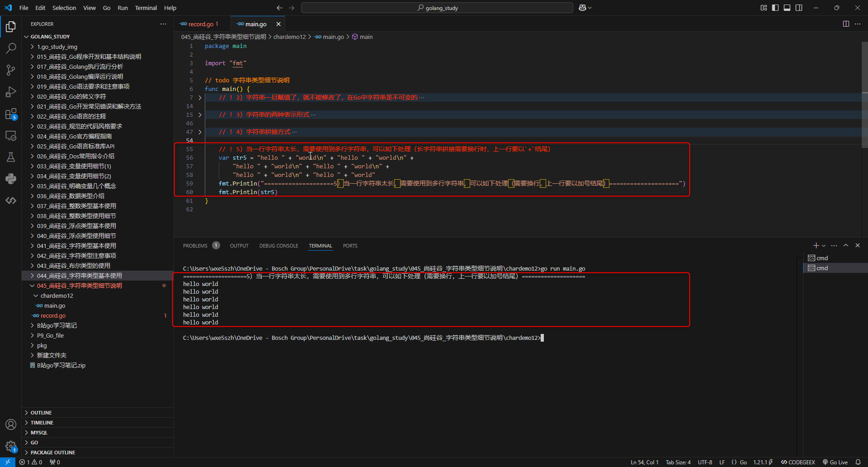The image size is (868, 467).
Task: Customize layout from title bar
Action: coord(764,8)
